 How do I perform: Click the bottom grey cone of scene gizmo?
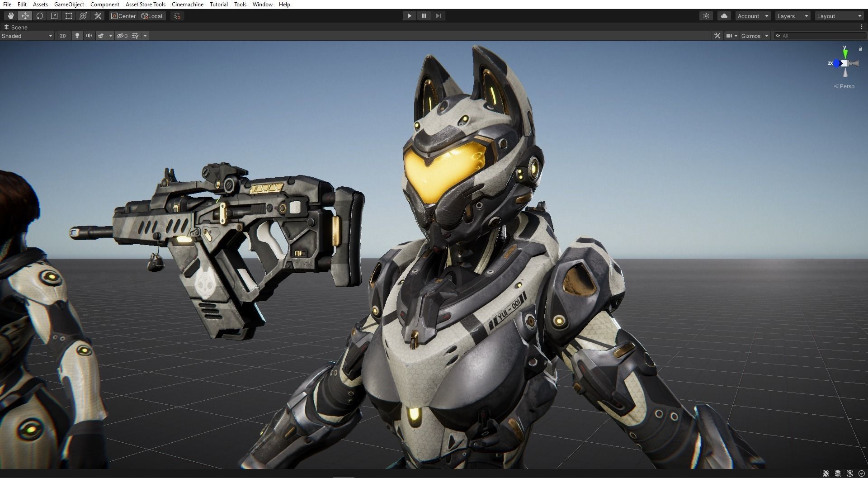pyautogui.click(x=845, y=72)
